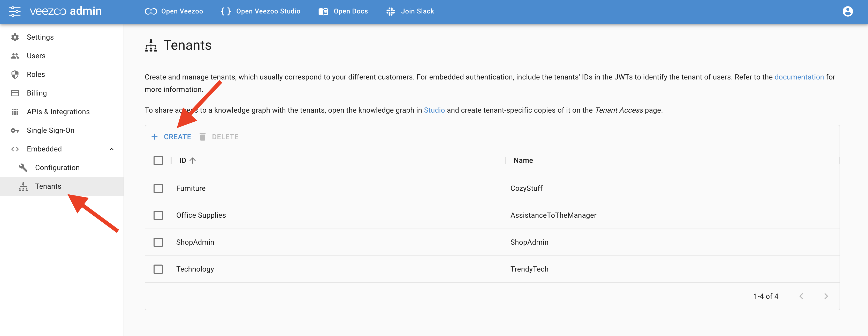Collapse the Embedded section chevron
The width and height of the screenshot is (868, 336).
111,149
